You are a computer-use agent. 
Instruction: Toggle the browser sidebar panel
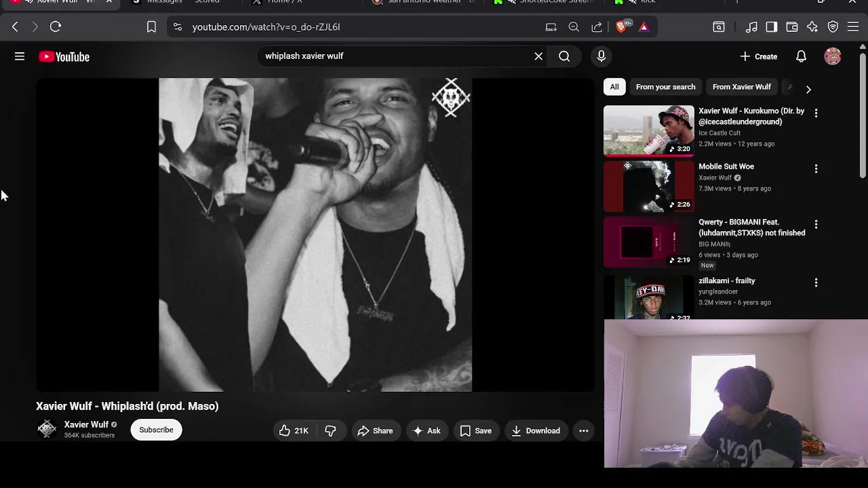tap(772, 27)
